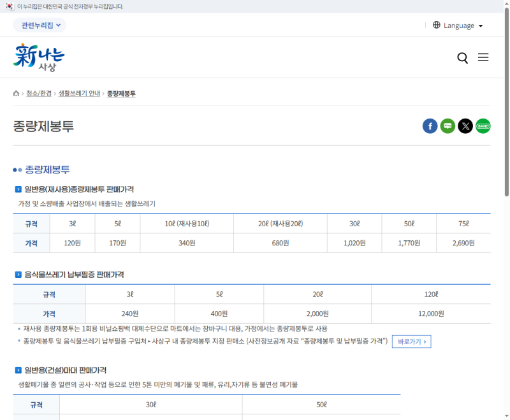Click description 생활폐기물 중 일련의 공사 text
510x420 pixels.
tap(158, 385)
